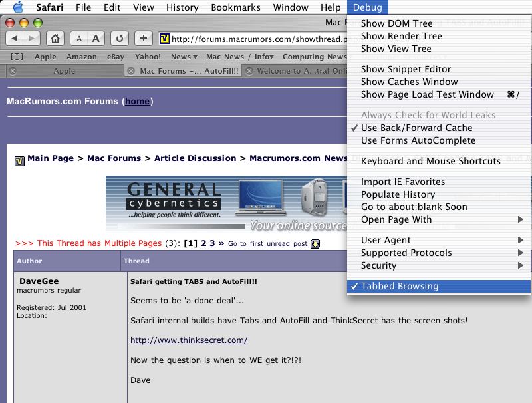Click forum icon beside Main Page breadcrumb
532x403 pixels.
point(20,161)
